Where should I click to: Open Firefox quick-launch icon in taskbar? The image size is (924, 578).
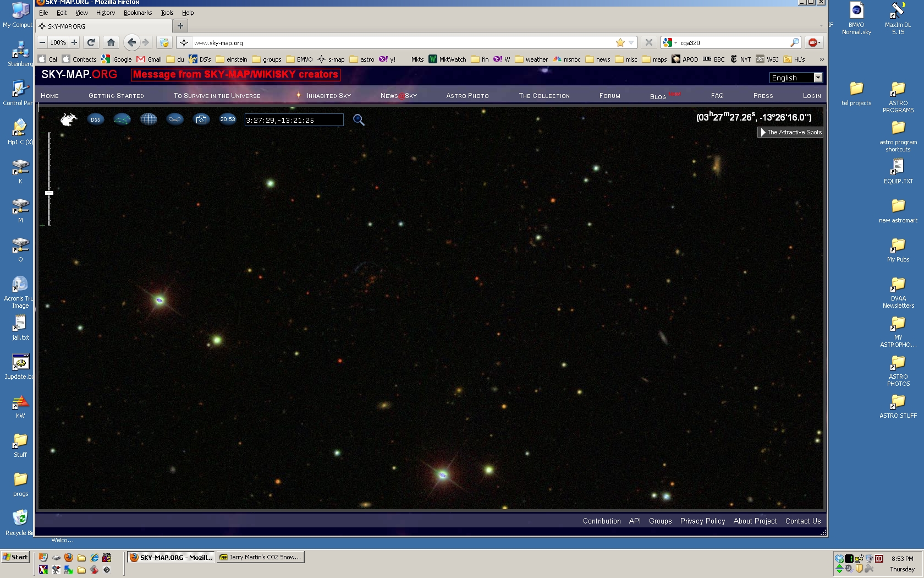69,557
